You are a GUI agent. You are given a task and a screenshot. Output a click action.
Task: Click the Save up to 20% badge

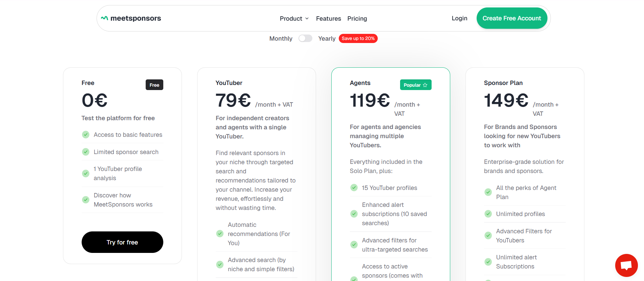[x=358, y=38]
